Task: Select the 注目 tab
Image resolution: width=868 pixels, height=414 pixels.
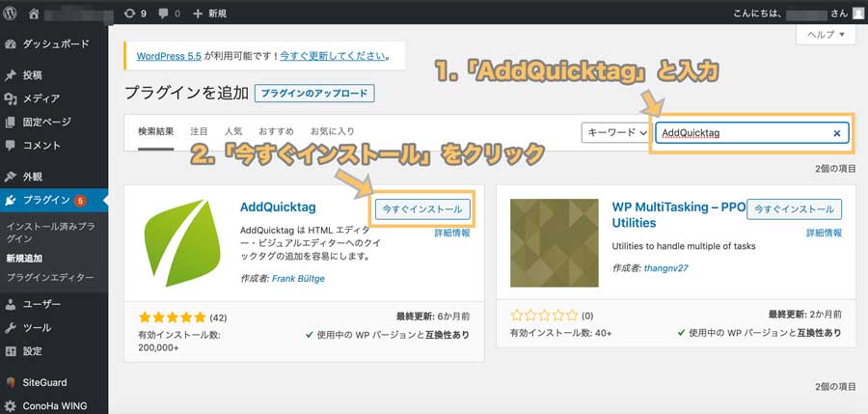Action: coord(199,132)
